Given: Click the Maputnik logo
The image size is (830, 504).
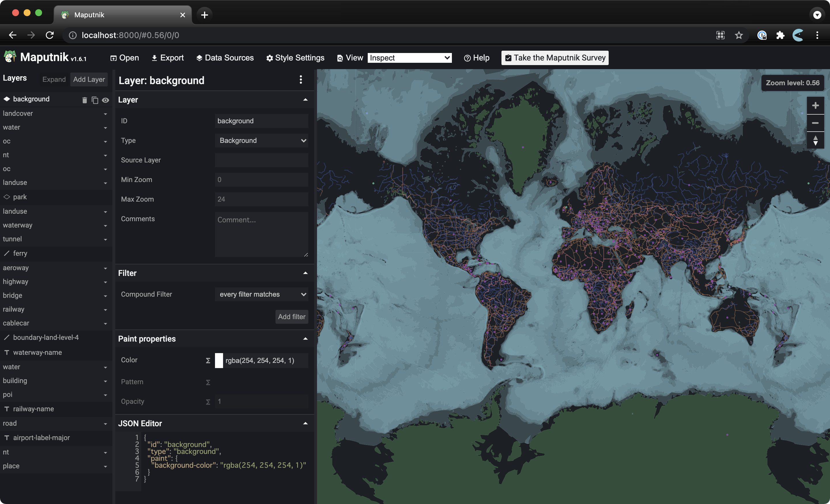Looking at the screenshot, I should 10,57.
